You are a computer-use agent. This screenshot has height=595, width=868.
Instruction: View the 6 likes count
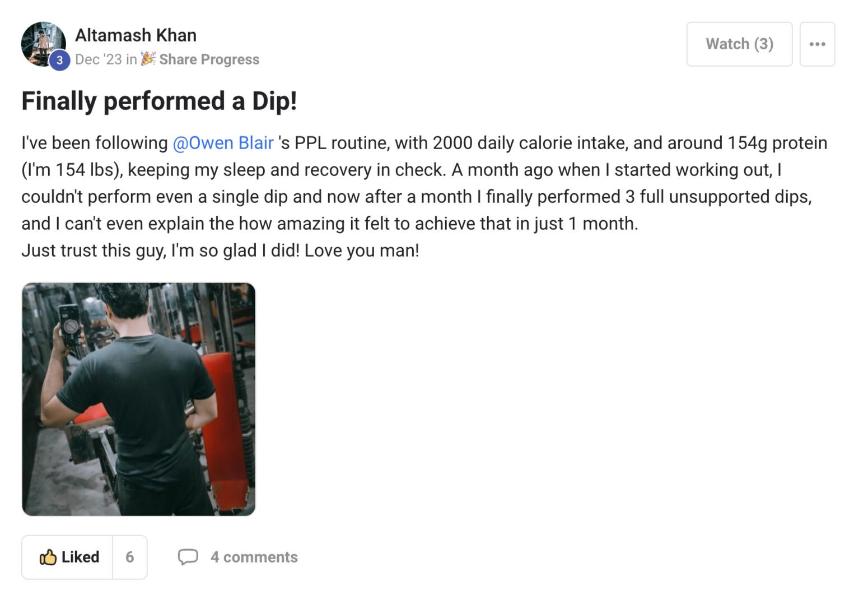[x=130, y=557]
